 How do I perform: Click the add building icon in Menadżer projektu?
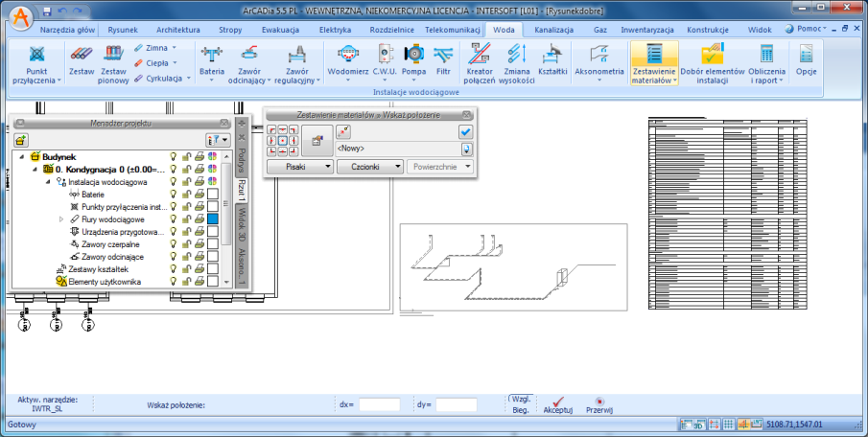point(21,140)
